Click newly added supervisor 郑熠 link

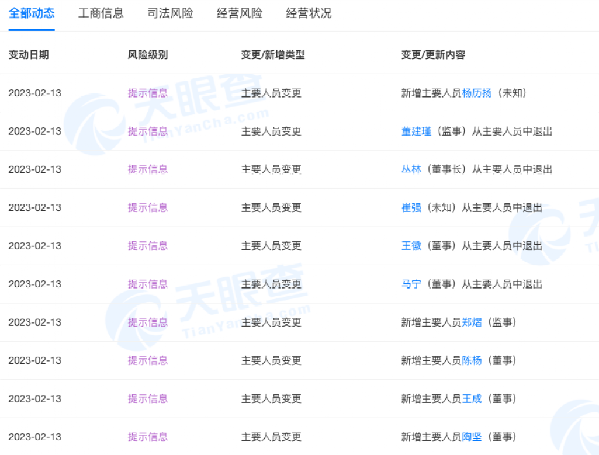[x=472, y=322]
